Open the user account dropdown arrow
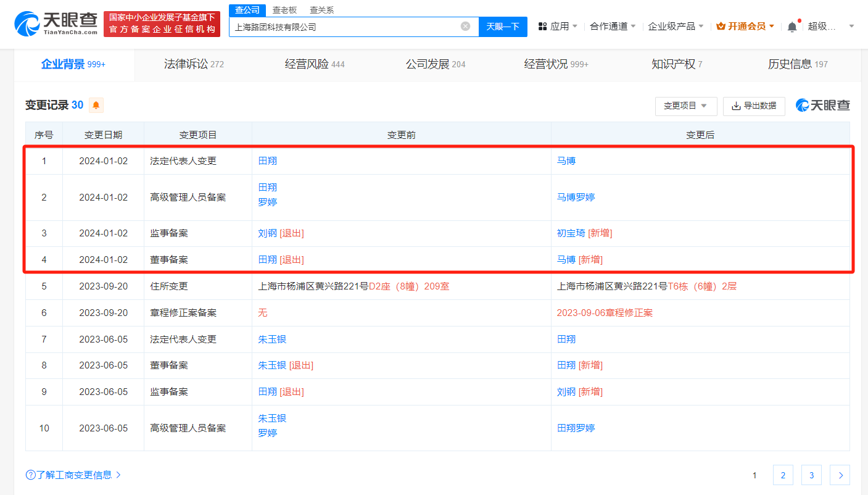 [x=851, y=27]
